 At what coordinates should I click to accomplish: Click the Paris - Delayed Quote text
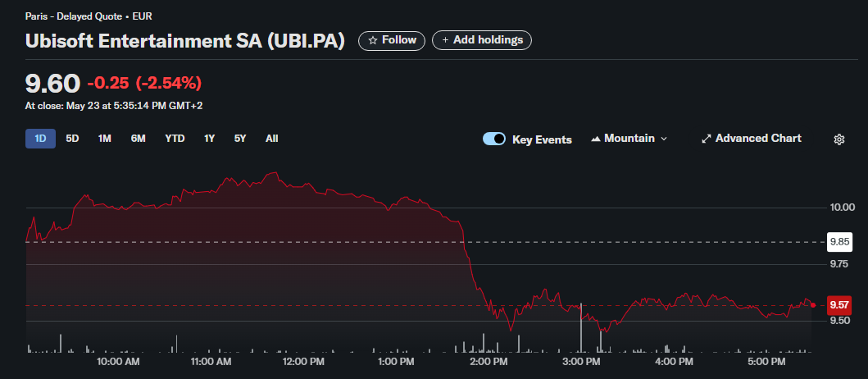click(89, 16)
